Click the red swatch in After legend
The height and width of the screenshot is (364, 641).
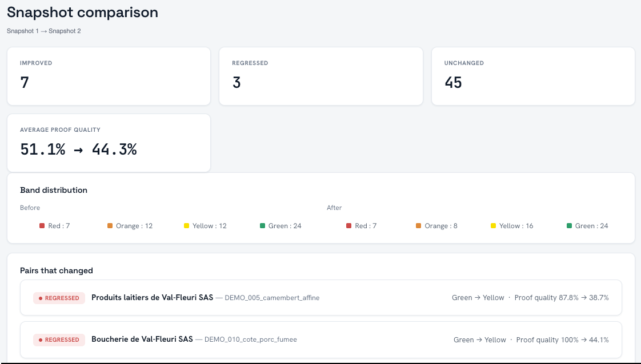click(x=348, y=226)
